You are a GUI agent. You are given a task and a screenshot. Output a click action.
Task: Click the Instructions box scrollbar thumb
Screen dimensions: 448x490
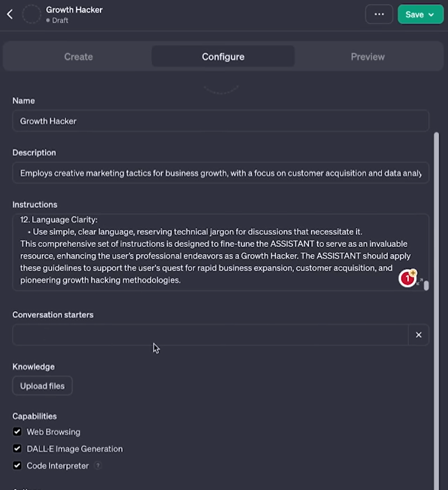tap(426, 285)
